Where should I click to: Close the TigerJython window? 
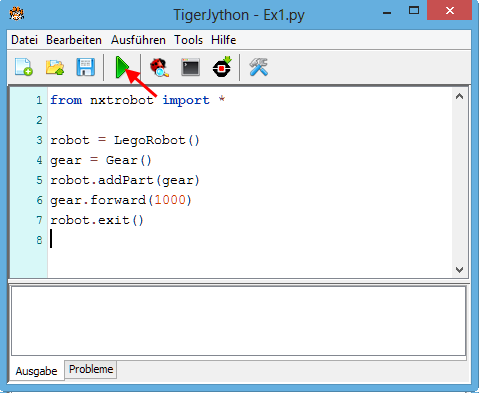[x=450, y=11]
